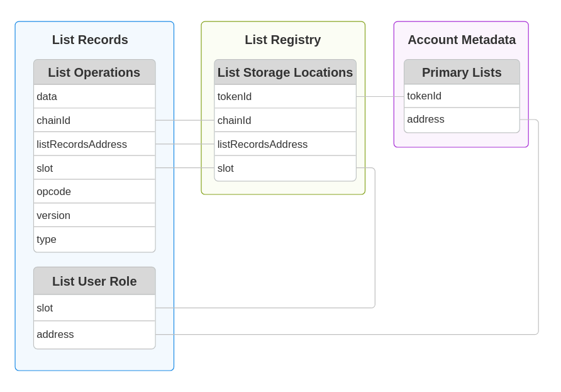Select chainId under List Storage Locations
Screen dimensions: 561x392
pos(284,120)
